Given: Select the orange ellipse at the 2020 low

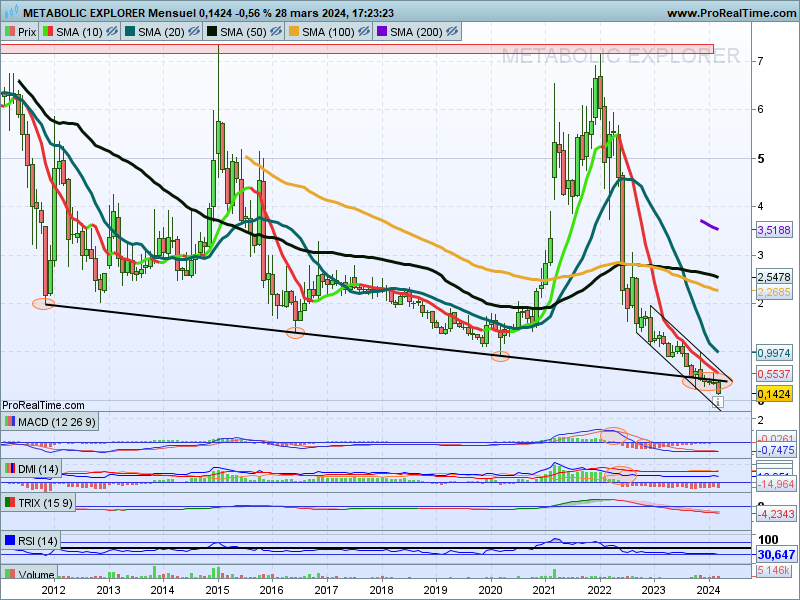Looking at the screenshot, I should pos(500,357).
